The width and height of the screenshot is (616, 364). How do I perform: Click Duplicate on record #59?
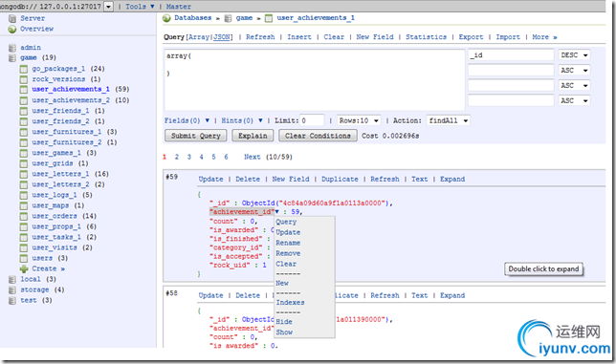(340, 180)
